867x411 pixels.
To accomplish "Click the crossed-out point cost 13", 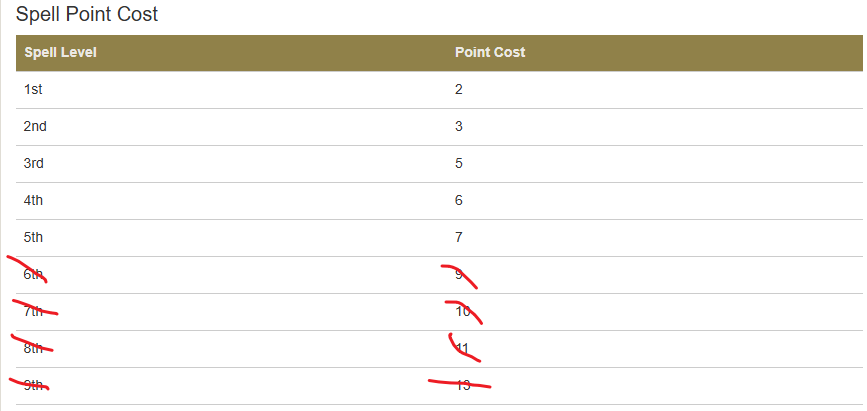I will click(x=462, y=385).
